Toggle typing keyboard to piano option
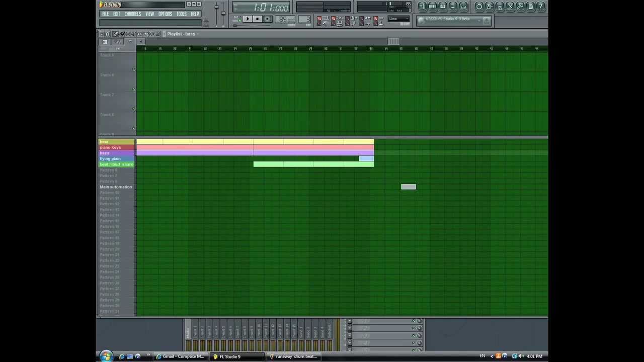 click(x=323, y=18)
